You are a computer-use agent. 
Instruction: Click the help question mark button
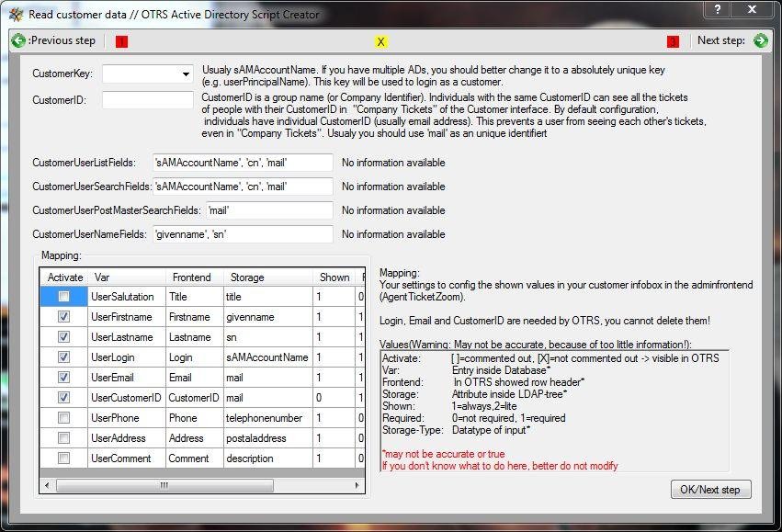coord(717,9)
